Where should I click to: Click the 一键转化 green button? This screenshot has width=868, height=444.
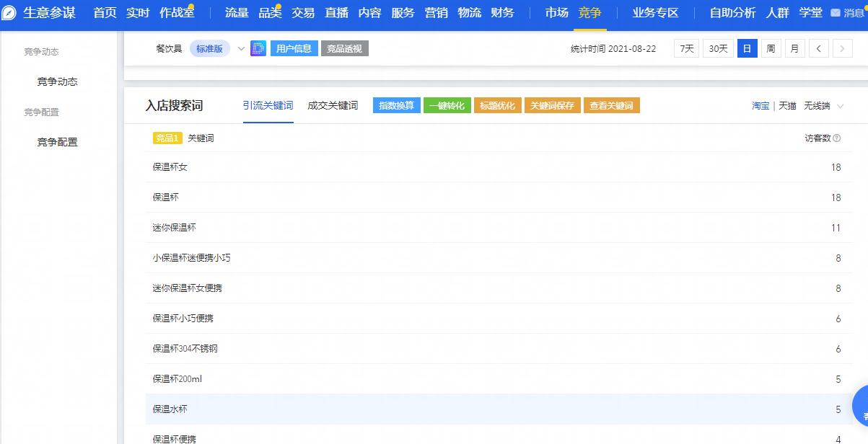447,105
